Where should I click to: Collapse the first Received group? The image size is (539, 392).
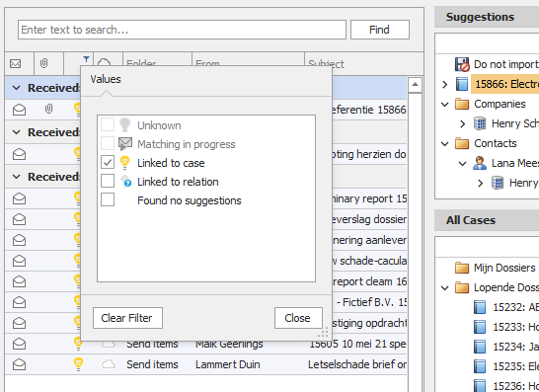coord(16,88)
